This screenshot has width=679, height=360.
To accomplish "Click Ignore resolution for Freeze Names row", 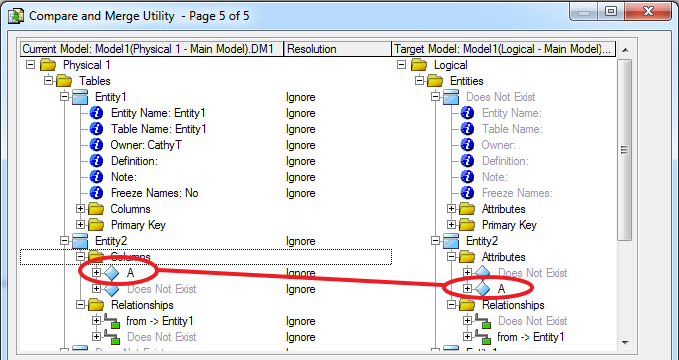I will (301, 193).
